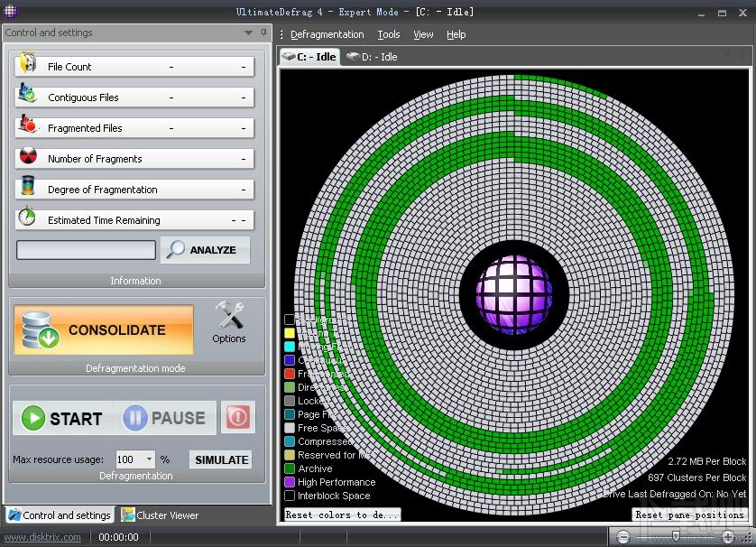This screenshot has height=547, width=756.
Task: Click the UltimateDefrag app icon in title bar
Action: pos(11,11)
